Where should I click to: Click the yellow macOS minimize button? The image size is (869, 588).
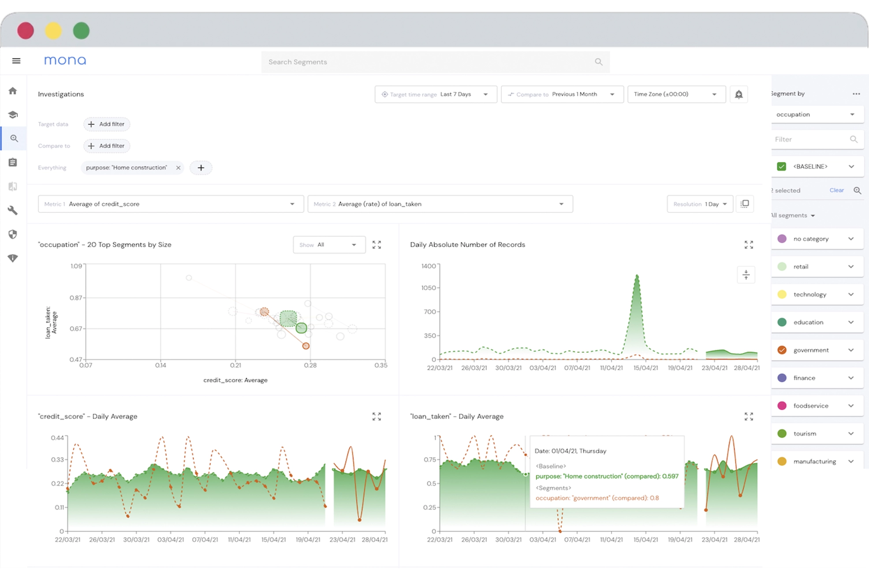point(53,31)
